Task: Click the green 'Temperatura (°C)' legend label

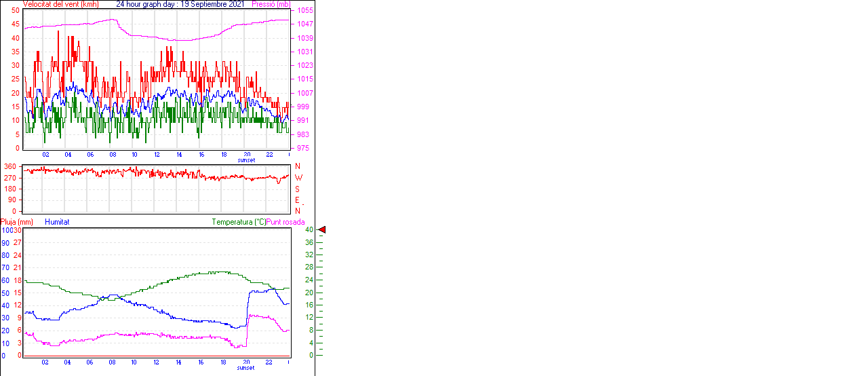Action: coord(239,222)
